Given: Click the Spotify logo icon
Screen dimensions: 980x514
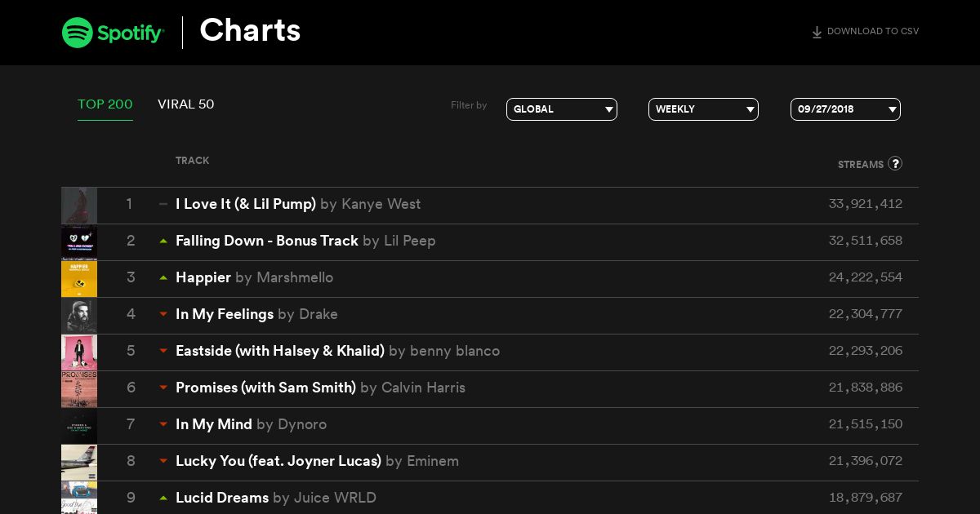Looking at the screenshot, I should click(x=78, y=33).
